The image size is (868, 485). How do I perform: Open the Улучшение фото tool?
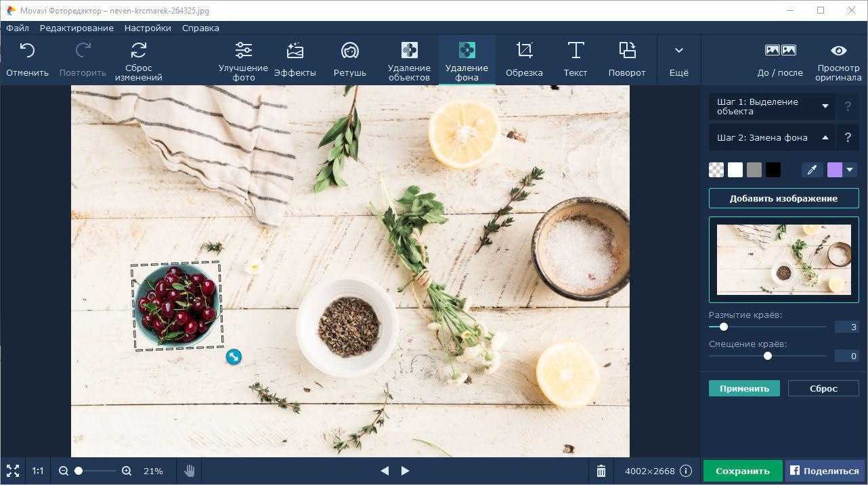(243, 51)
